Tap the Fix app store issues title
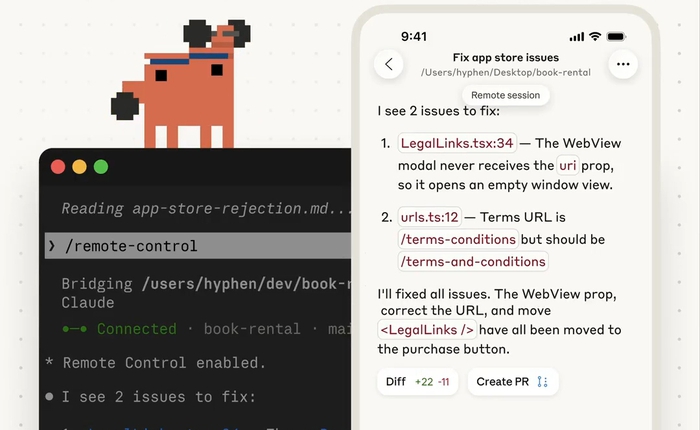The width and height of the screenshot is (700, 430). (x=505, y=58)
